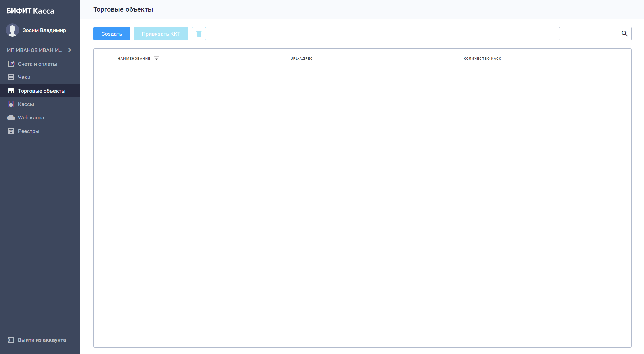The width and height of the screenshot is (644, 354).
Task: Open the Чеки menu item
Action: point(40,77)
